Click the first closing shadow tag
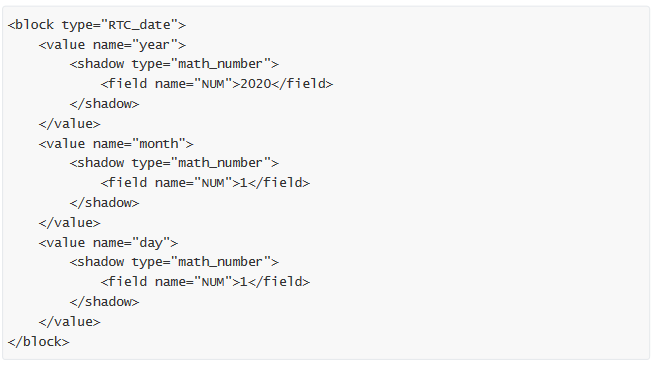This screenshot has width=655, height=365. [104, 104]
